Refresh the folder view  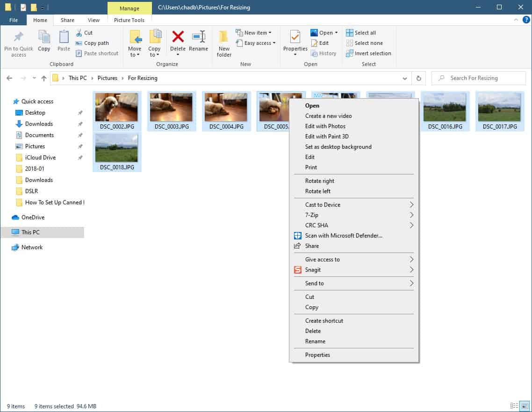pos(419,78)
